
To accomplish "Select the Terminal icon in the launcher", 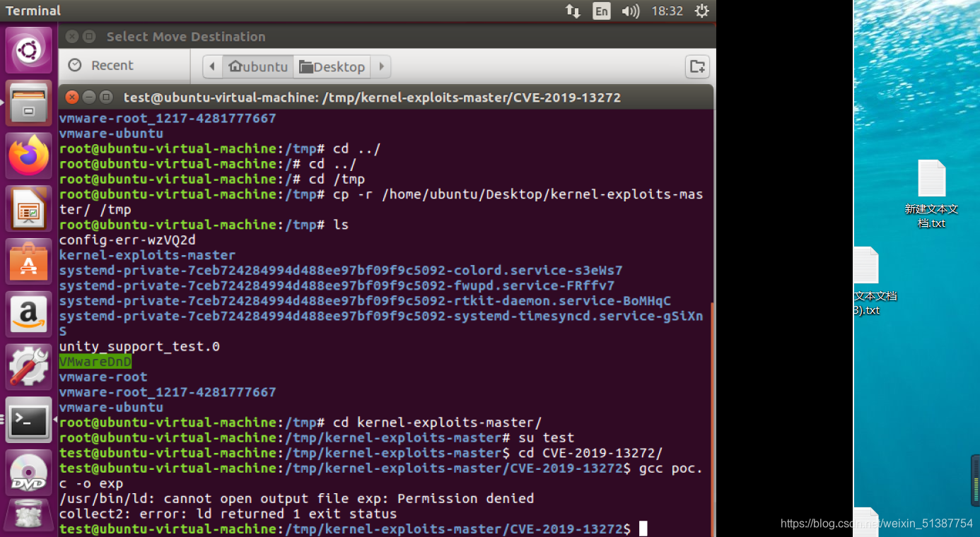I will click(29, 420).
